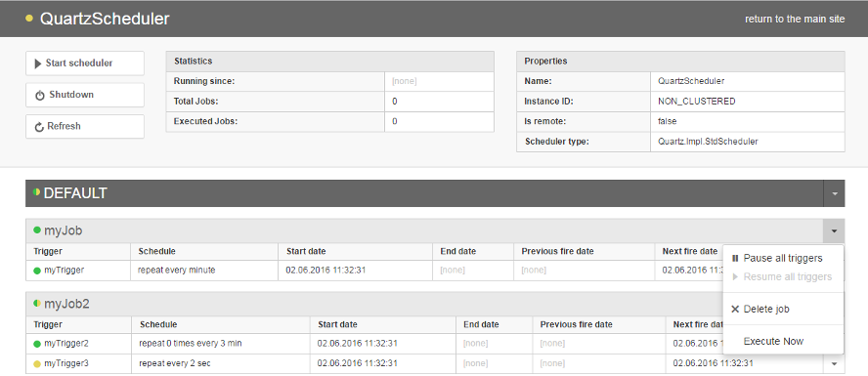Screen dimensions: 868x376
Task: Click the 'repeat every 2 sec' cell
Action: click(x=220, y=364)
